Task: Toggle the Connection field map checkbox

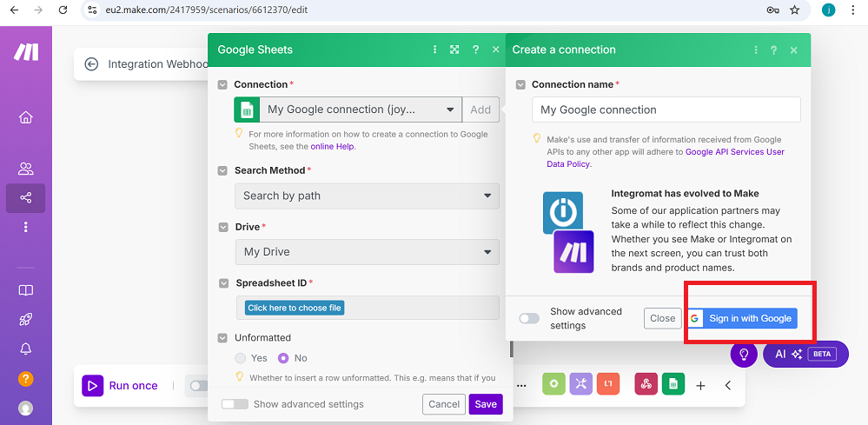Action: (x=222, y=84)
